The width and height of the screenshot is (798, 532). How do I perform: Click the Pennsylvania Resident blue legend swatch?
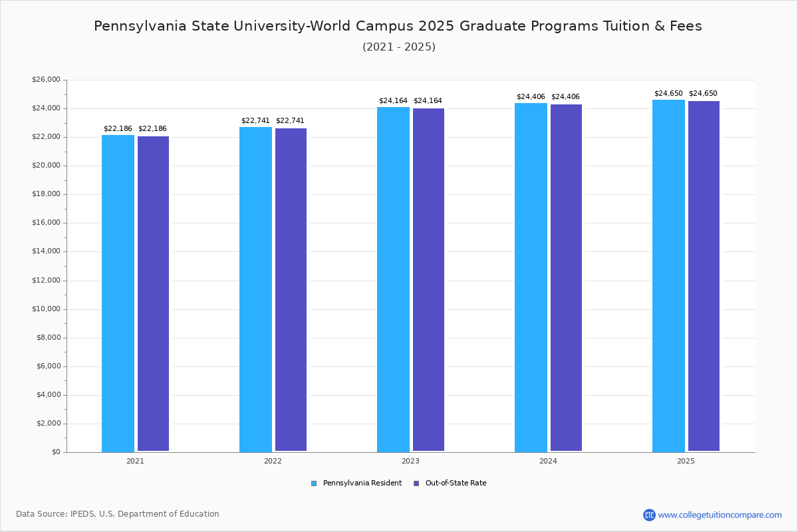(314, 483)
